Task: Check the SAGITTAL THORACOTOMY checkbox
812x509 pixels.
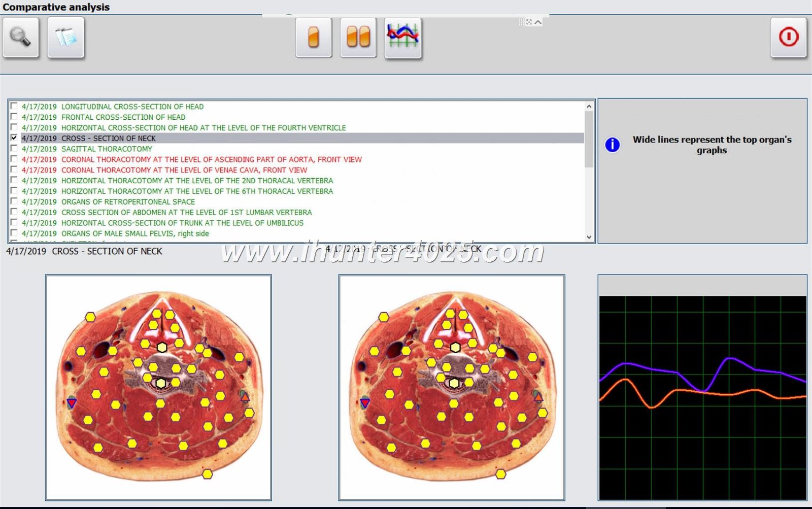Action: (x=14, y=149)
